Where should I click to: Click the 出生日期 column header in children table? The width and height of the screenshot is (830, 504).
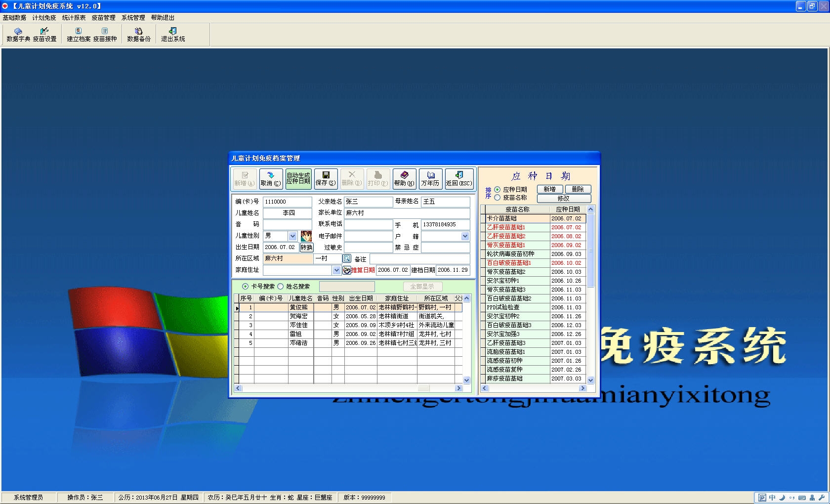(x=361, y=298)
